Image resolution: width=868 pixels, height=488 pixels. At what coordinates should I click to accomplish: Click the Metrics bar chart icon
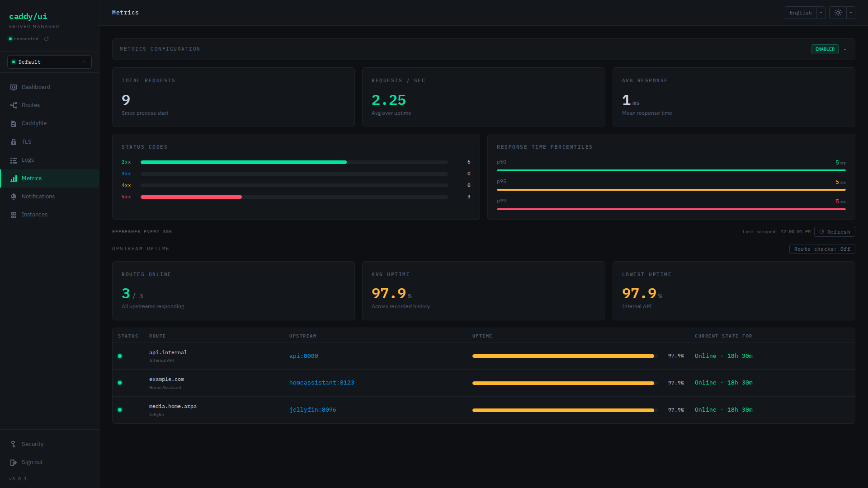pyautogui.click(x=14, y=178)
